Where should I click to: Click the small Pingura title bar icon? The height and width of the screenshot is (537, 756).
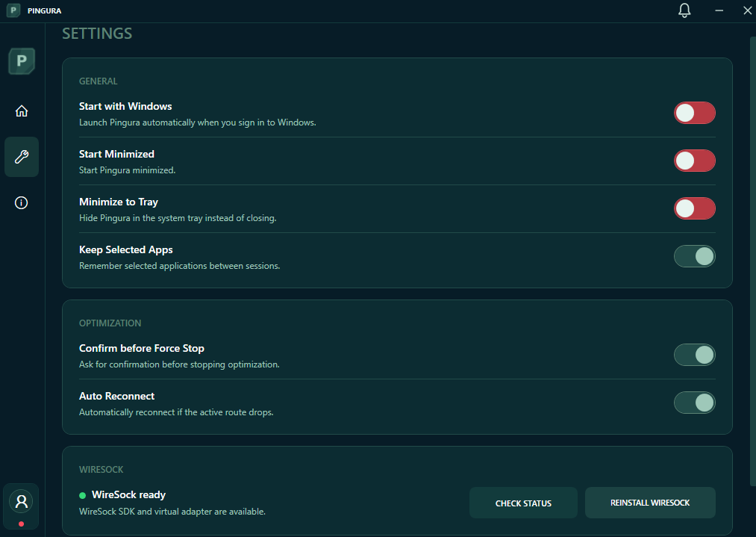[x=13, y=10]
